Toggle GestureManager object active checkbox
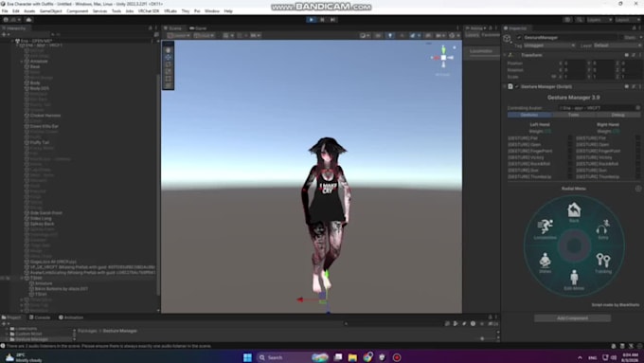Viewport: 644px width, 363px height. 519,37
